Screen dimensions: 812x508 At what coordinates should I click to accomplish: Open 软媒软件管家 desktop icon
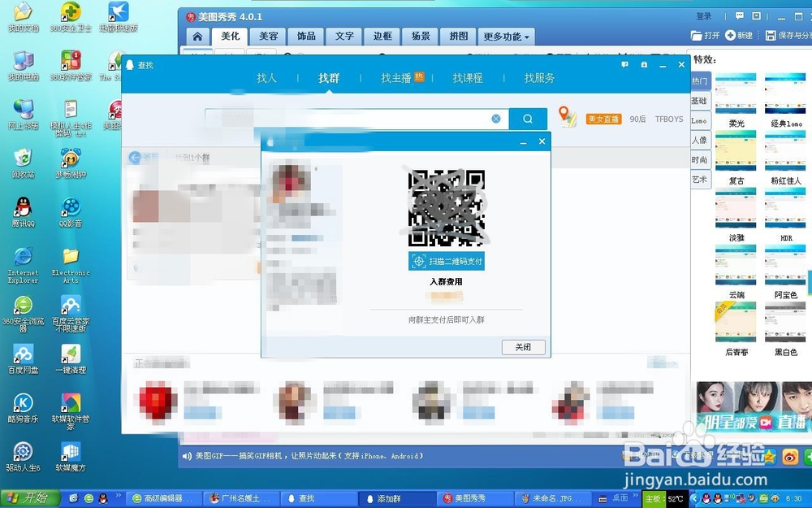[71, 411]
